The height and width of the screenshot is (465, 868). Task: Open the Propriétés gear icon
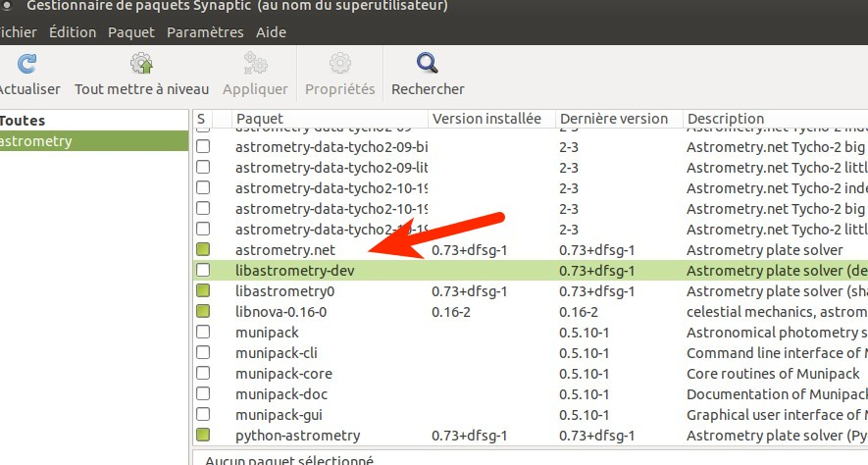[339, 65]
